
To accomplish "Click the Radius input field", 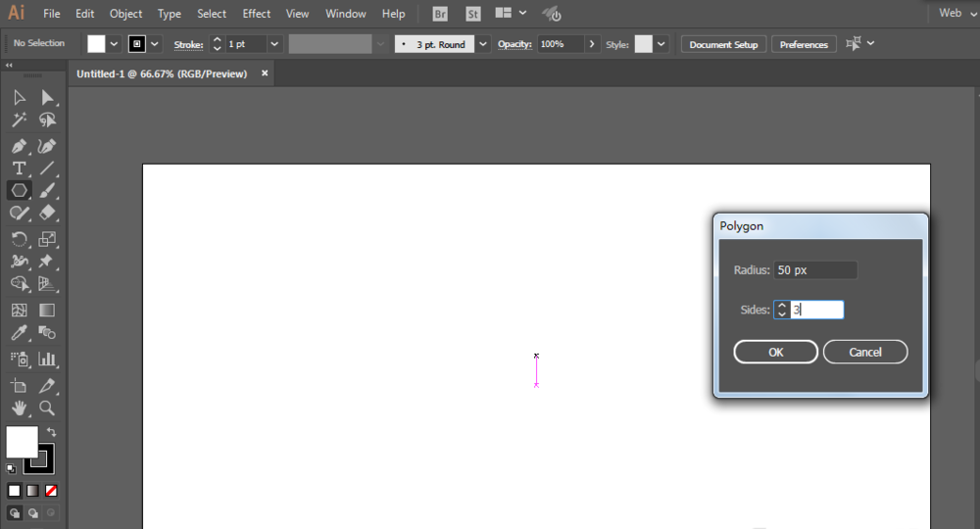I will pos(814,269).
